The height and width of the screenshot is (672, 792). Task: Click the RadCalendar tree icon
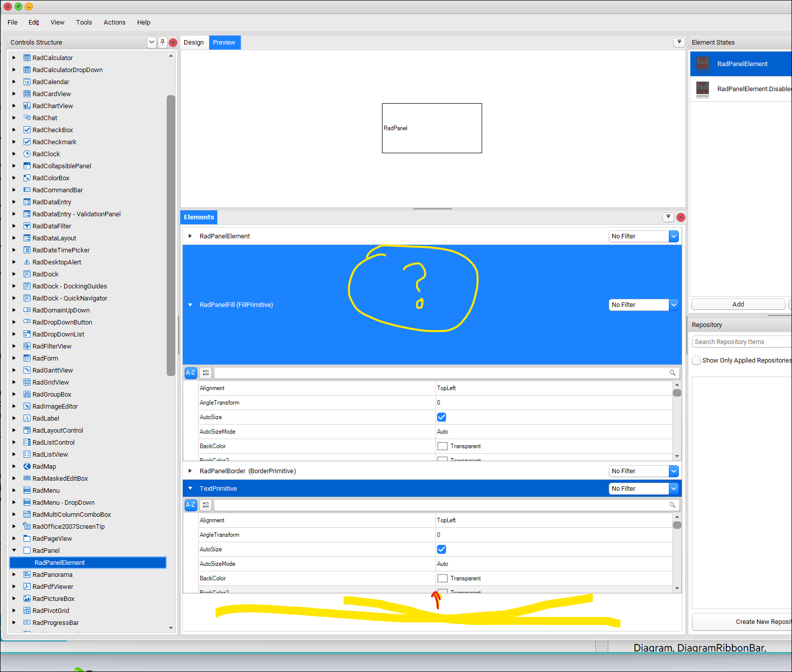[27, 82]
